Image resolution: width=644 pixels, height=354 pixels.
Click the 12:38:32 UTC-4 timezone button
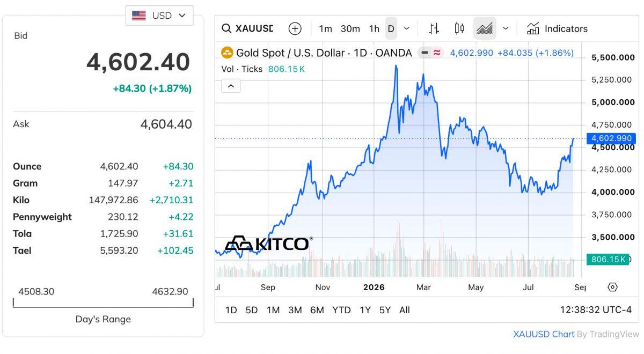(x=596, y=310)
